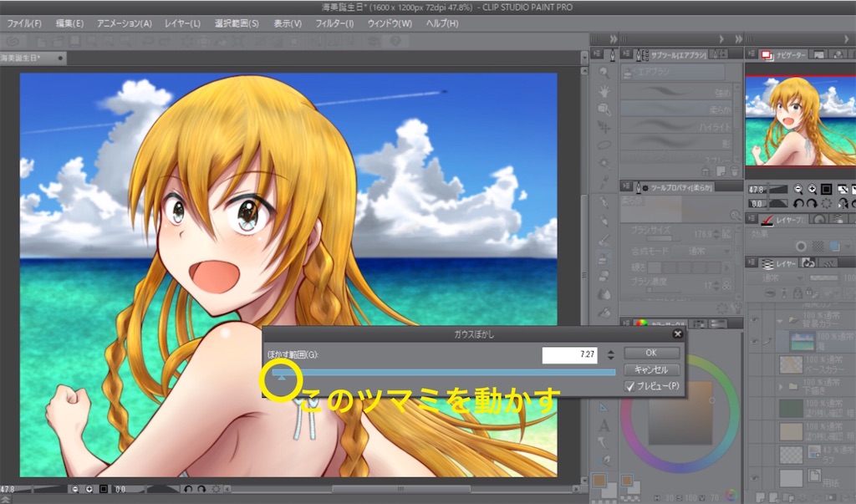Select the Move layer tool
The image size is (856, 504).
(604, 127)
